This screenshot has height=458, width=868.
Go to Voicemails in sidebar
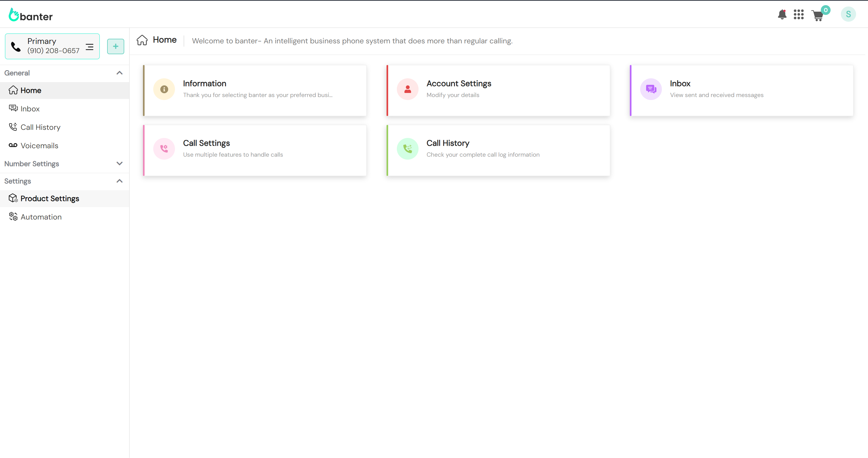point(39,146)
